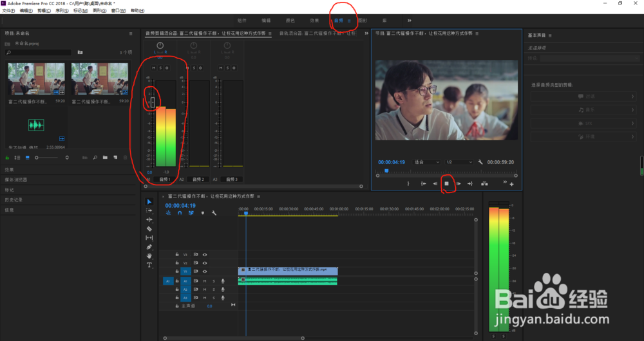
Task: Toggle lock on V1 track
Action: coord(177,272)
